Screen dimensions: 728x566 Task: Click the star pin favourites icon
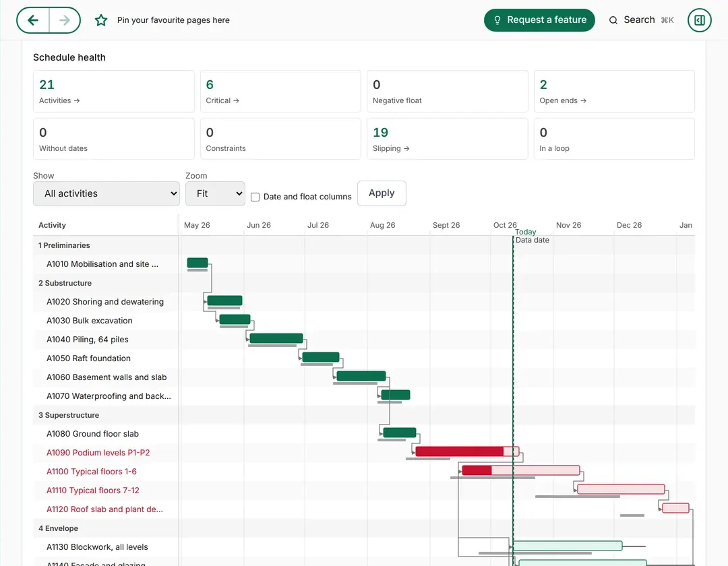100,20
